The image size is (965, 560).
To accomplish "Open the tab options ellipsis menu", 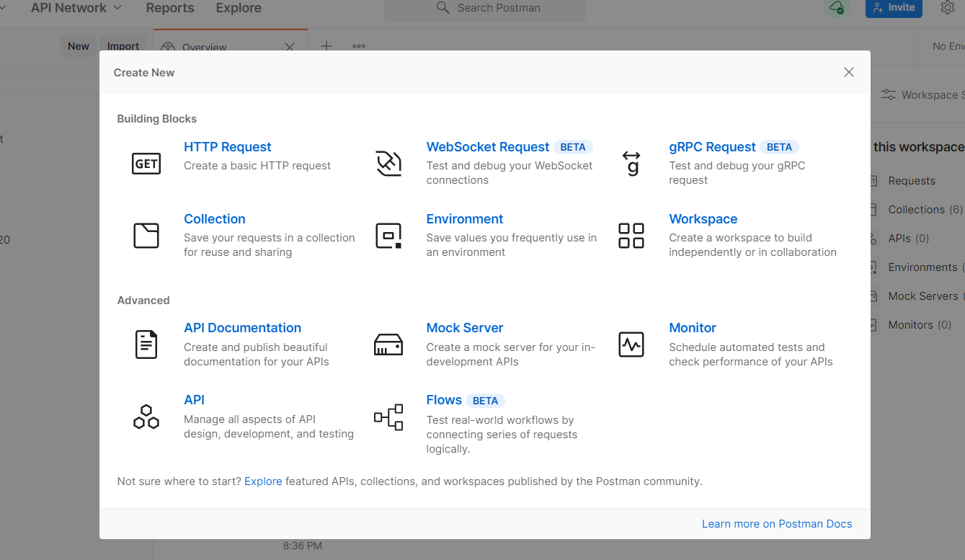I will pos(359,46).
